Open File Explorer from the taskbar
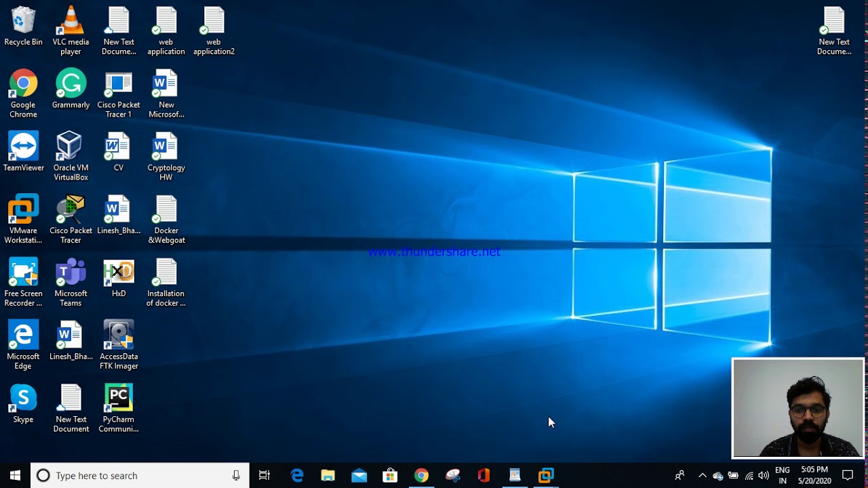This screenshot has width=868, height=488. (328, 476)
